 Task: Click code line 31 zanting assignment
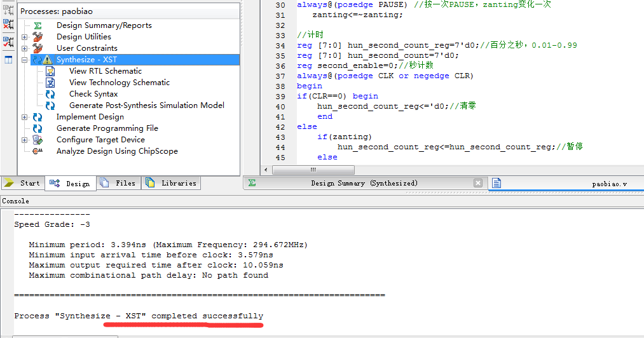click(357, 15)
